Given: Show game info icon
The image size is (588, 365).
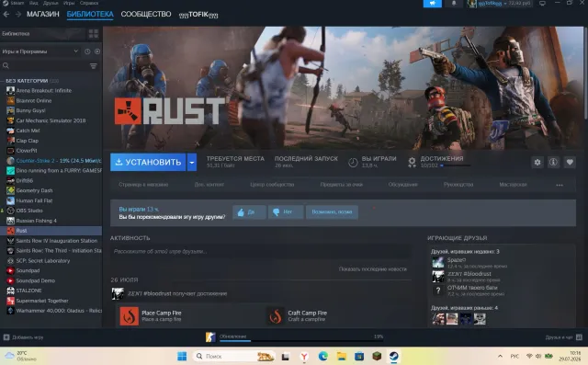Looking at the screenshot, I should point(553,162).
